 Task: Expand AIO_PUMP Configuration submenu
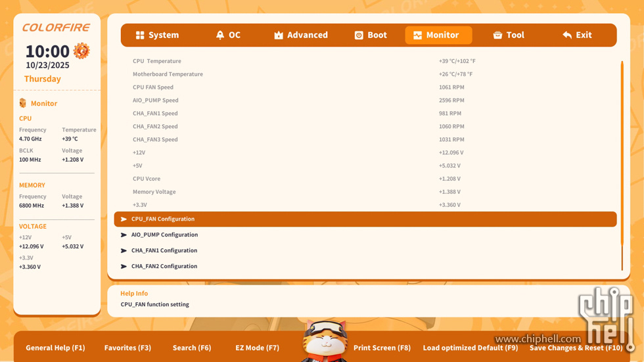pyautogui.click(x=164, y=235)
